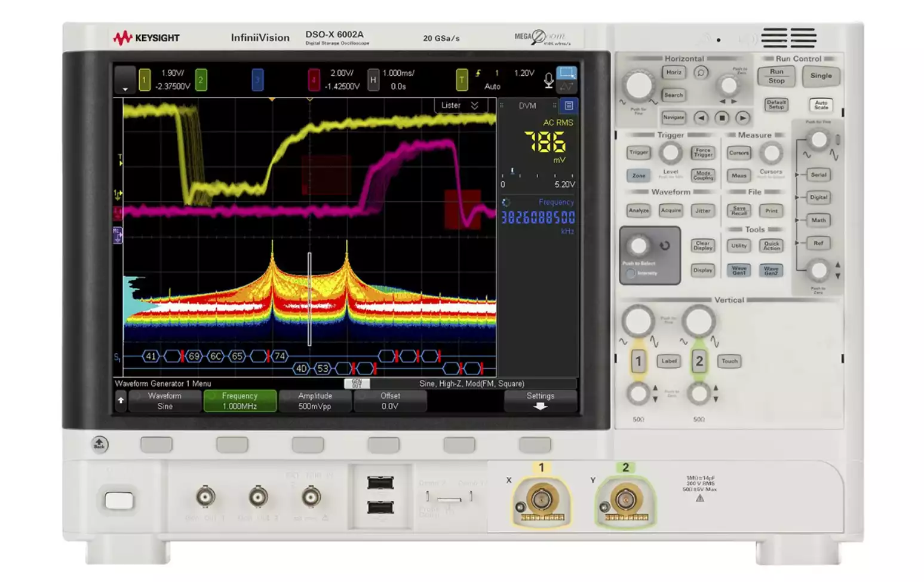The width and height of the screenshot is (924, 582).
Task: Tap the red channel 4 indicator on screen
Action: (x=314, y=79)
